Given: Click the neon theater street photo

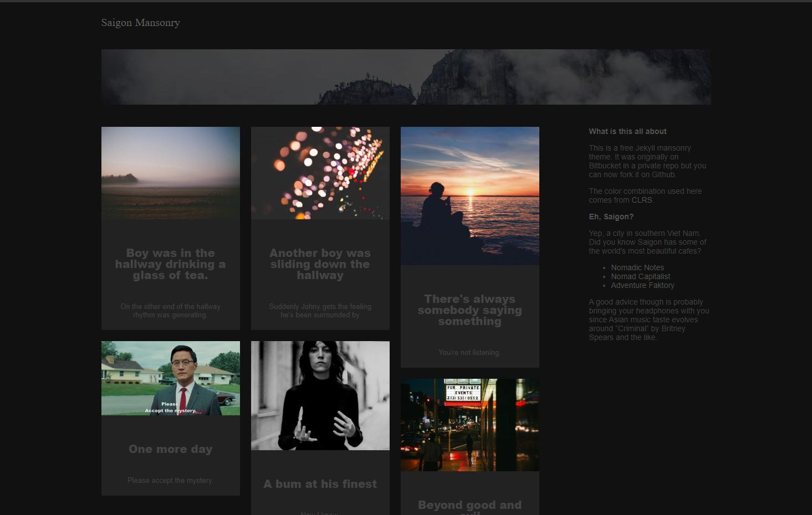Looking at the screenshot, I should point(469,425).
